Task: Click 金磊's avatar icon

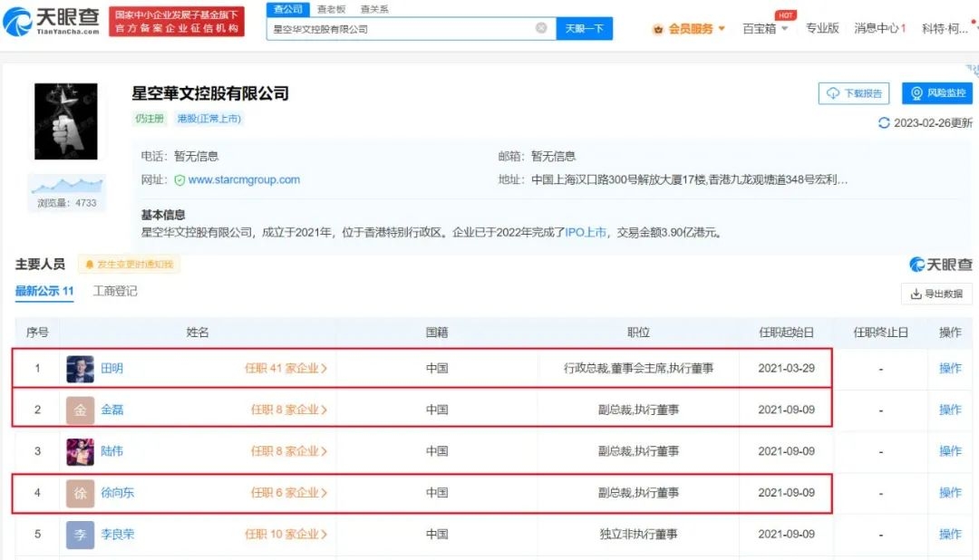Action: pyautogui.click(x=80, y=410)
